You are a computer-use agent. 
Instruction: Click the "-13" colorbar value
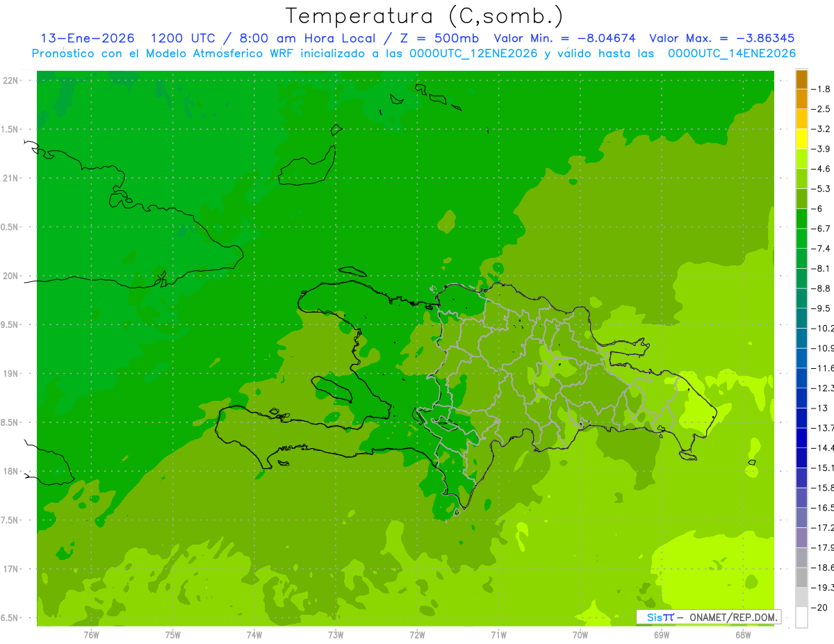point(819,408)
